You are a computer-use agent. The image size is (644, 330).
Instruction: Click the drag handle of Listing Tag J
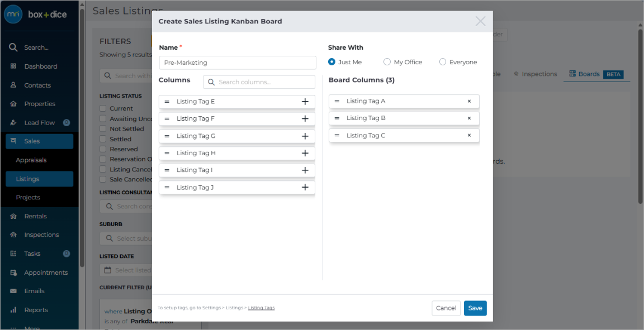[x=167, y=187]
